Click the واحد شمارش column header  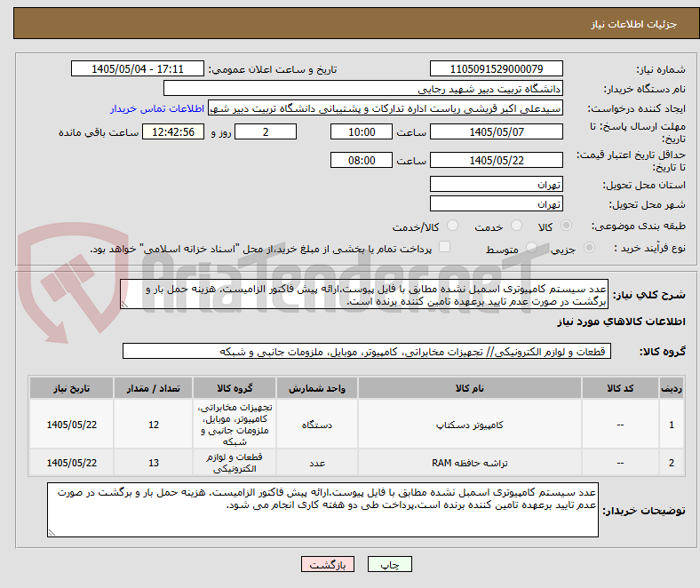click(317, 388)
